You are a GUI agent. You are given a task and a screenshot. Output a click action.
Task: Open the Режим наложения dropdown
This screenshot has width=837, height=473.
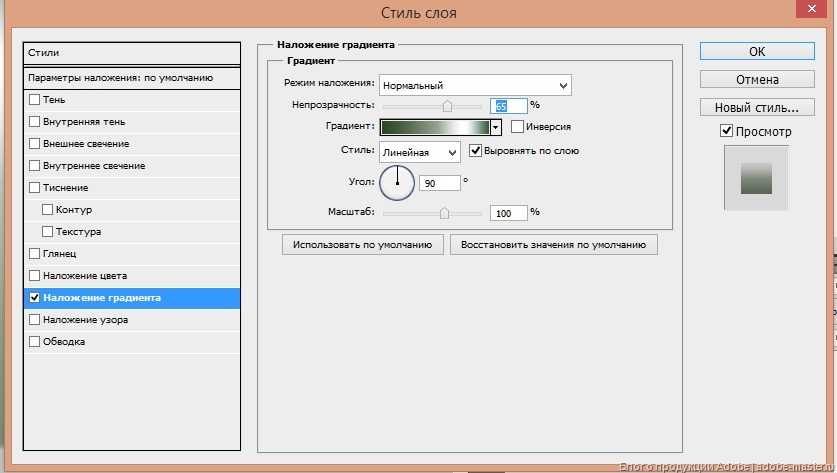pos(475,85)
